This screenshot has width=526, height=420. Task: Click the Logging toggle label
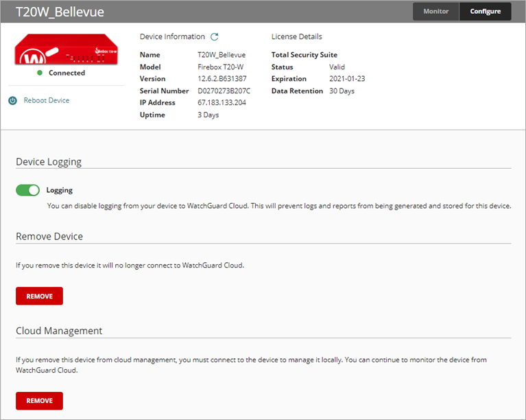pos(60,190)
